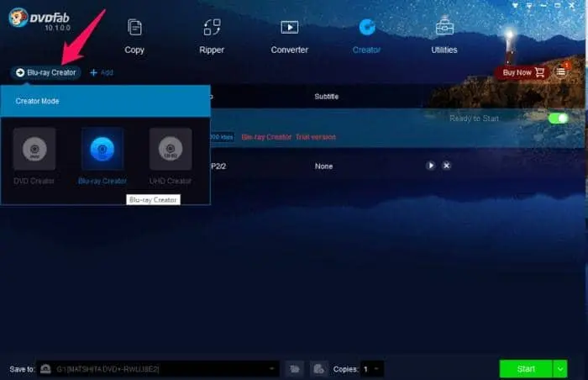Choose UHD Creator mode

pyautogui.click(x=171, y=156)
